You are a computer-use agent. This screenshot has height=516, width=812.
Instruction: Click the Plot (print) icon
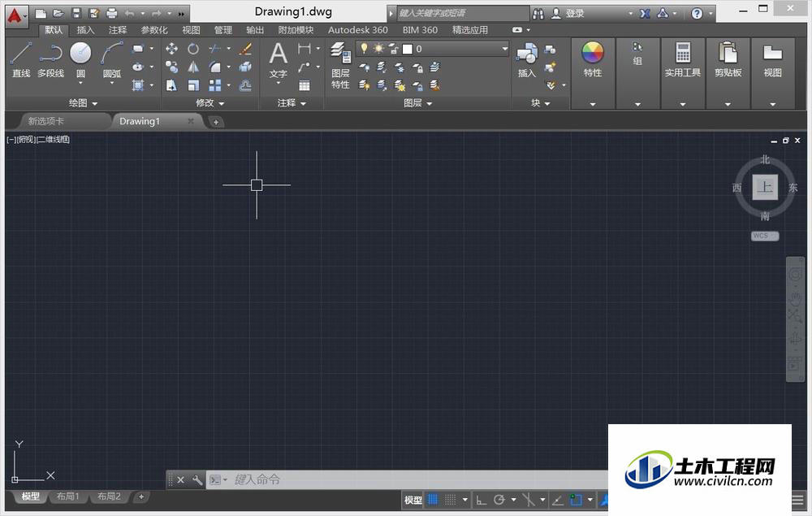click(111, 14)
